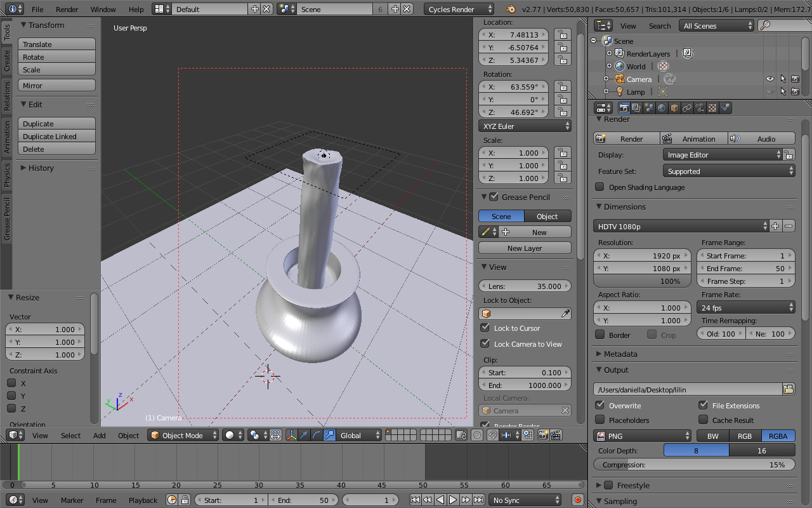Image resolution: width=812 pixels, height=508 pixels.
Task: Click the scale manipulator icon in viewport header
Action: point(329,435)
